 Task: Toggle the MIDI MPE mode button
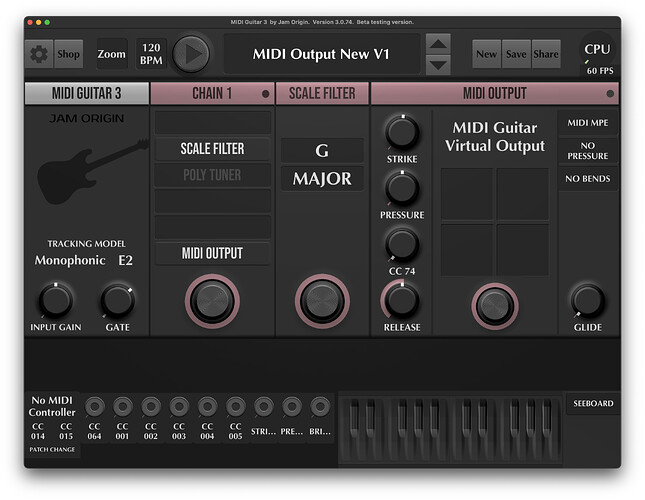pos(588,123)
